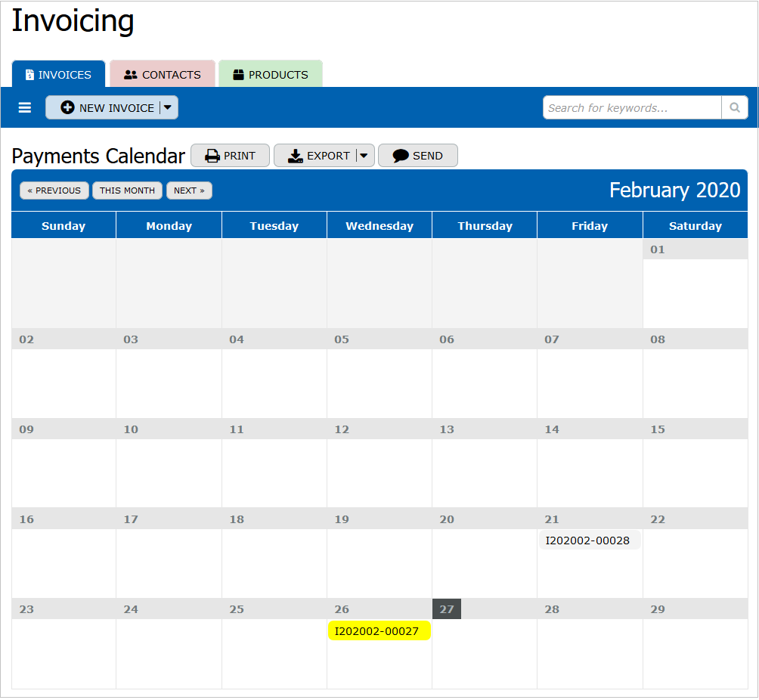
Task: Open yellow invoice I202002-00027
Action: (378, 631)
